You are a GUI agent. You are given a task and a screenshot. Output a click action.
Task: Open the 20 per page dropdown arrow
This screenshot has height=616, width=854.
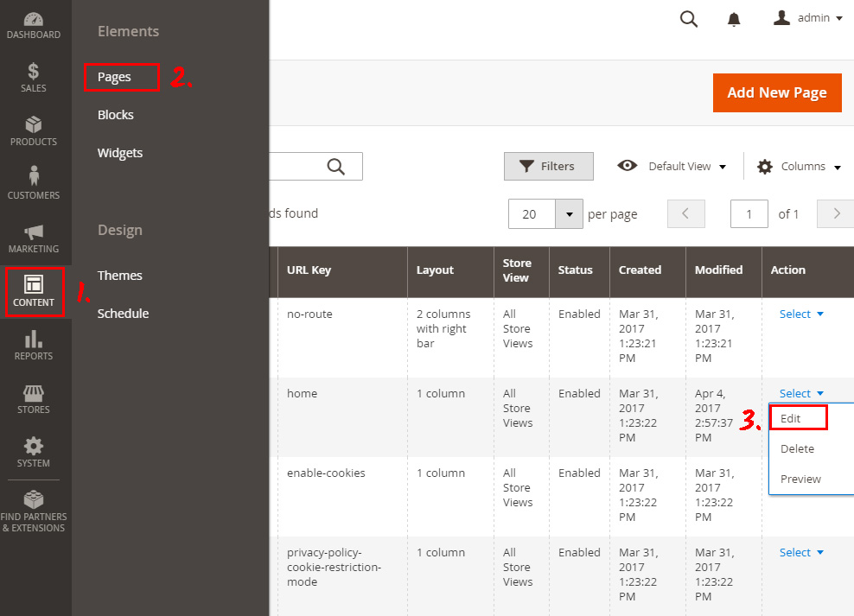click(x=569, y=214)
